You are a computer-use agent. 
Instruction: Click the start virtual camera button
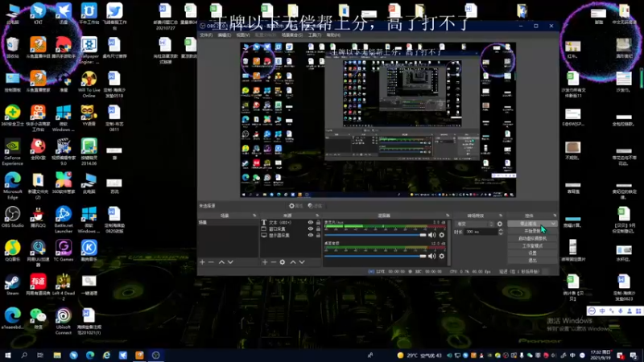[532, 238]
